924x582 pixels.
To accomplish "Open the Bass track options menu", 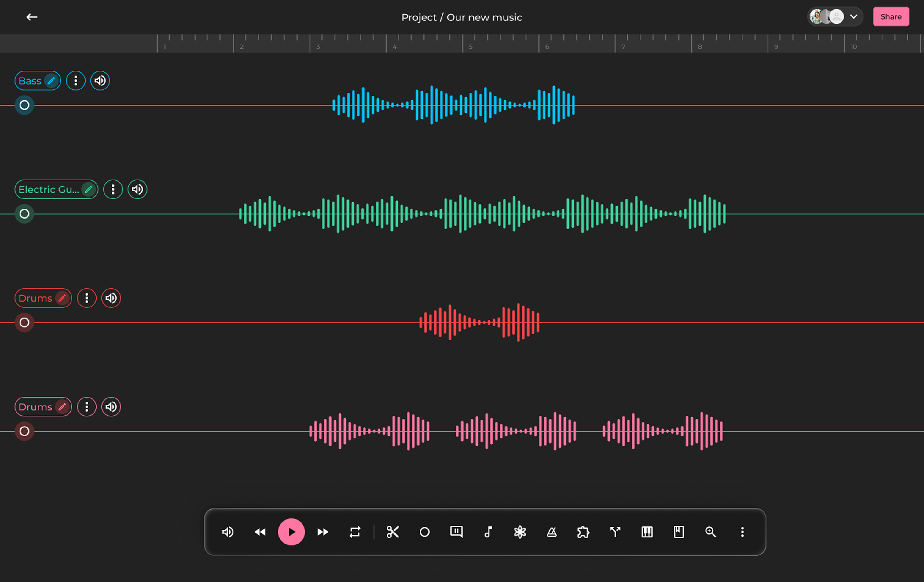I will pos(75,81).
